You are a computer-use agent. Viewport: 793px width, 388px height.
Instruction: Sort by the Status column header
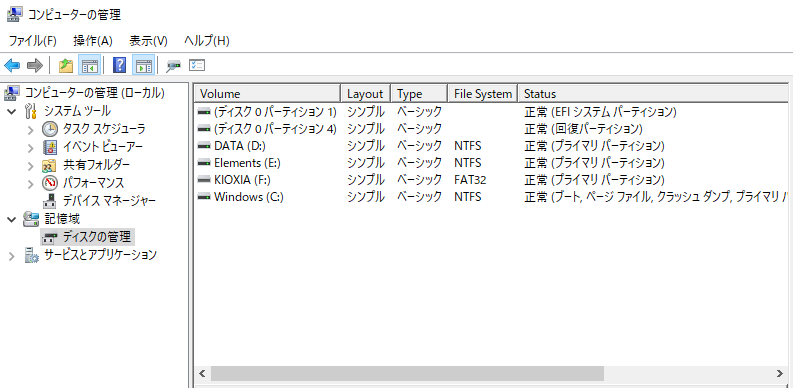coord(653,94)
